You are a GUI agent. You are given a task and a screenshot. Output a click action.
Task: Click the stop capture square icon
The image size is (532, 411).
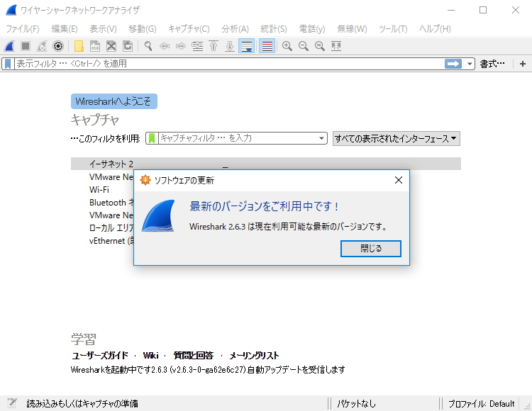click(26, 46)
